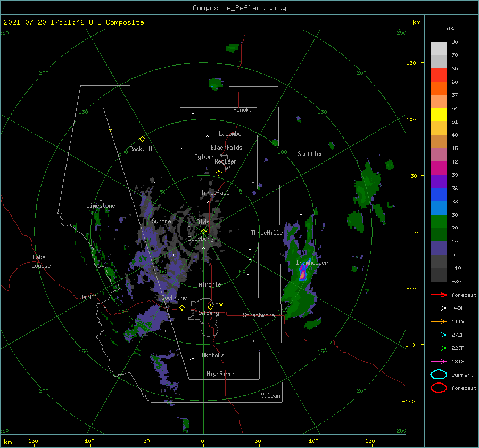Click the yellow diamond marker above RockyMH
Image resolution: width=479 pixels, height=448 pixels.
click(x=142, y=139)
